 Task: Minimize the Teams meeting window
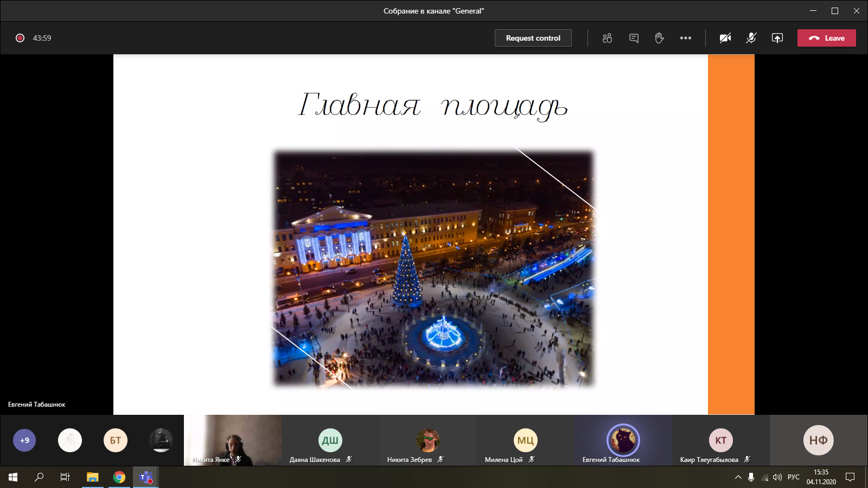[813, 11]
